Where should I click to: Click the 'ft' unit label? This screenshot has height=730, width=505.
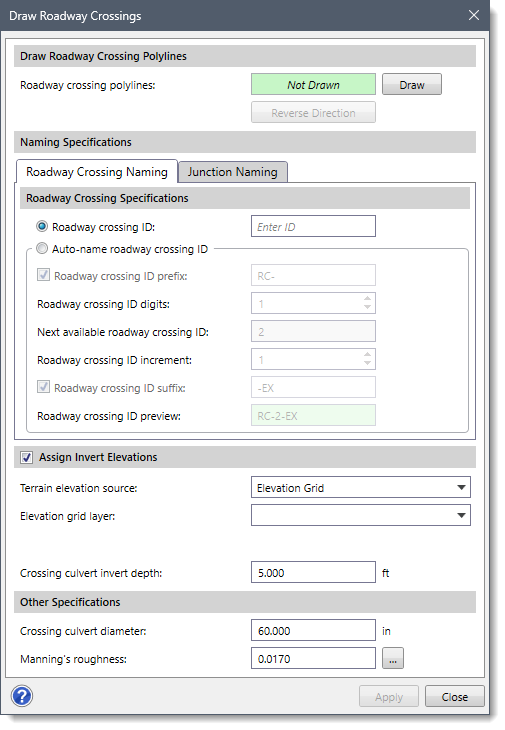[385, 573]
